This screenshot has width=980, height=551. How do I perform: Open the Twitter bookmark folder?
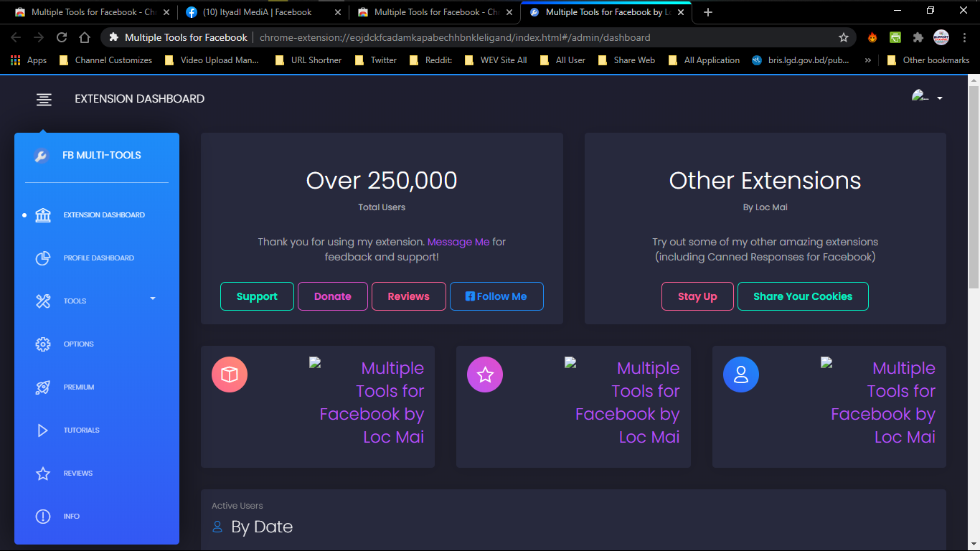coord(376,60)
